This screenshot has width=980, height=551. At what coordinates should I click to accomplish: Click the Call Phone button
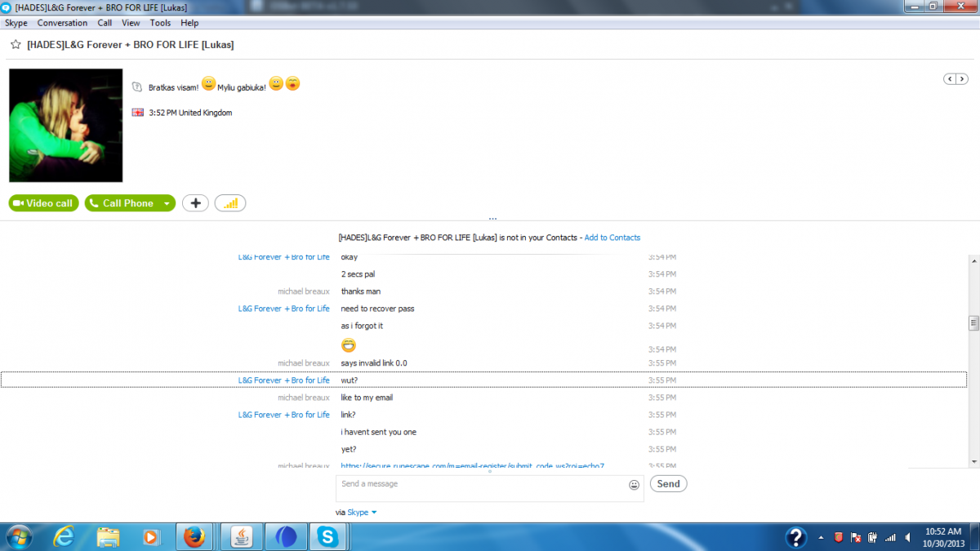coord(121,203)
